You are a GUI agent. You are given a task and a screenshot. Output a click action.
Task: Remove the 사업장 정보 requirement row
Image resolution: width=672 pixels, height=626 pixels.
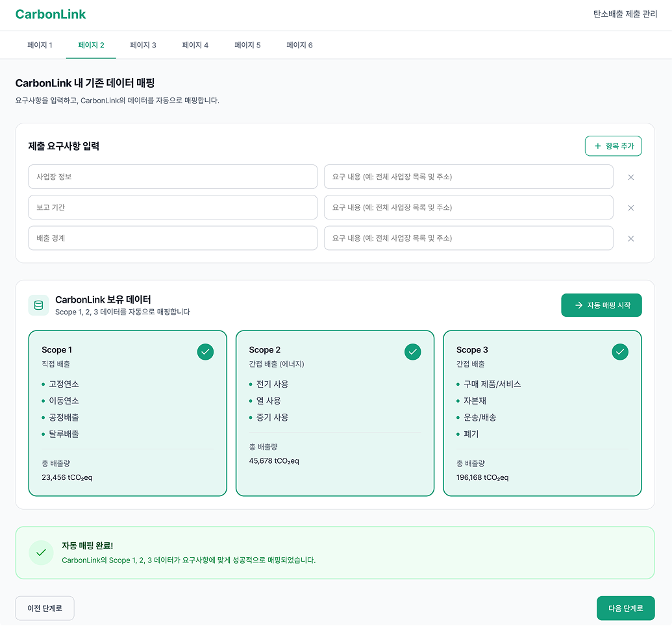(630, 177)
